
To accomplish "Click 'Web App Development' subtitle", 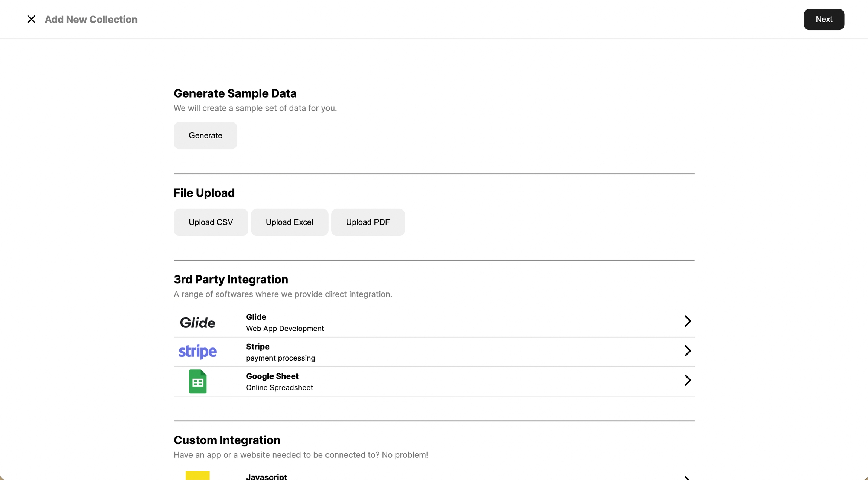I will (x=285, y=329).
